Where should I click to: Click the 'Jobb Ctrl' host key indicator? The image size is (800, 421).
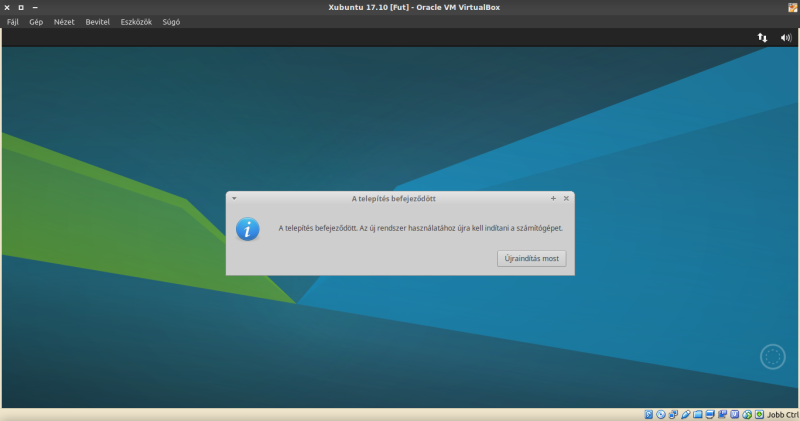[782, 414]
